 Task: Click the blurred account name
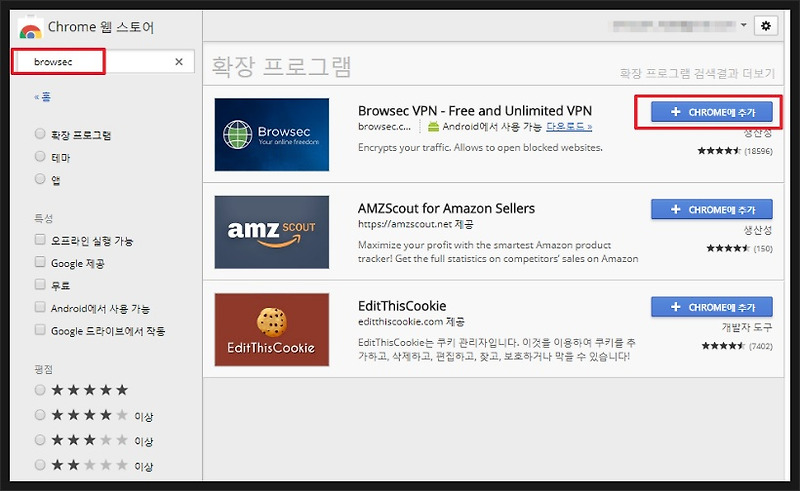tap(673, 25)
